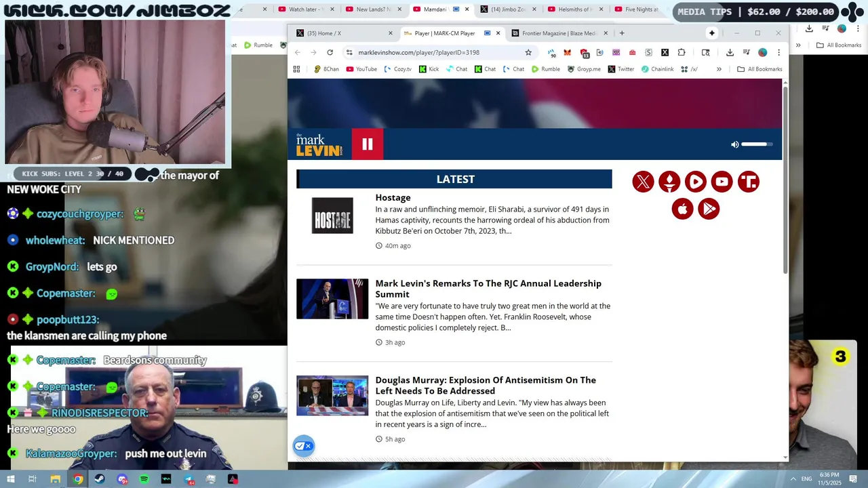Open the YouTube red circle icon
Viewport: 868px width, 488px height.
(x=722, y=182)
